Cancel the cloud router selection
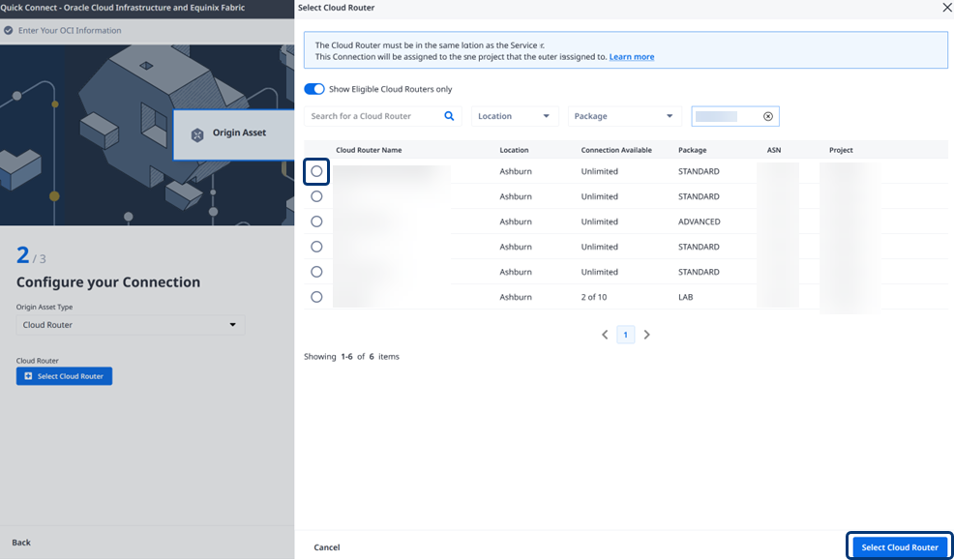This screenshot has height=560, width=954. point(327,547)
